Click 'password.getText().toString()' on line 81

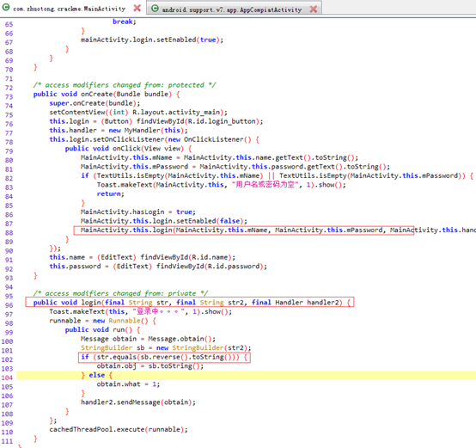tap(328, 167)
